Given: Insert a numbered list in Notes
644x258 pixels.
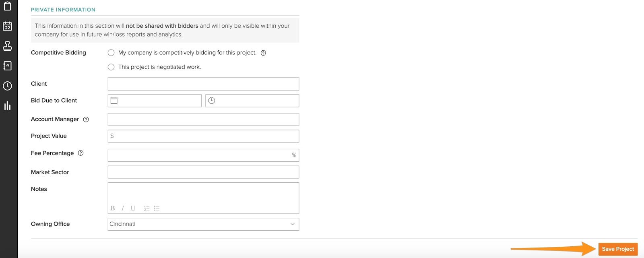Looking at the screenshot, I should (x=147, y=208).
